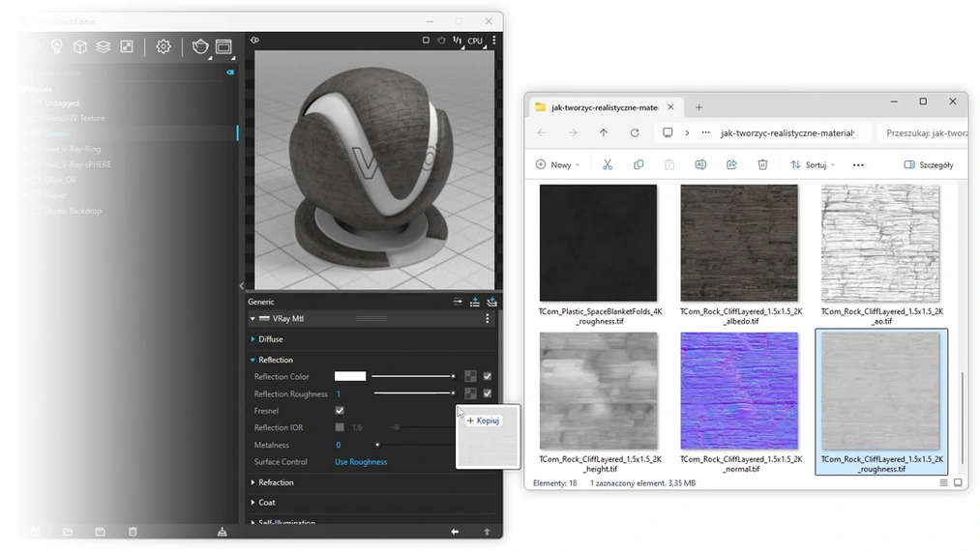
Task: Click the Szczegóły details pane button
Action: [x=929, y=165]
